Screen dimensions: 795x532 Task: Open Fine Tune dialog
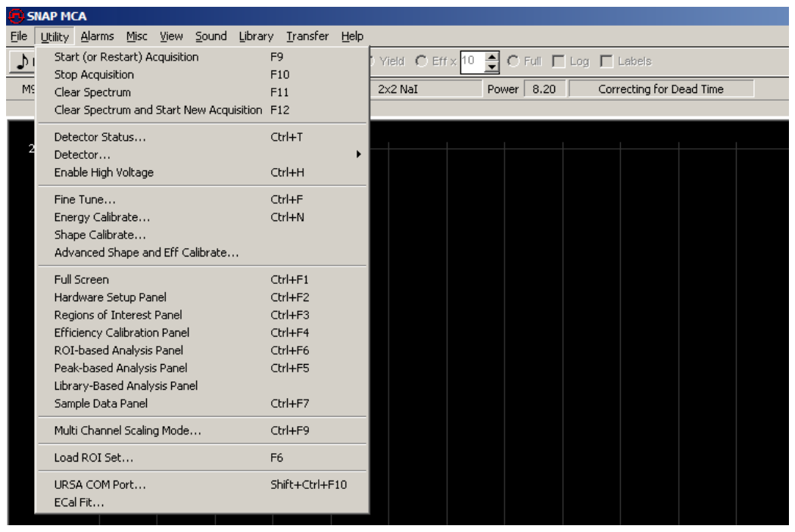coord(202,199)
